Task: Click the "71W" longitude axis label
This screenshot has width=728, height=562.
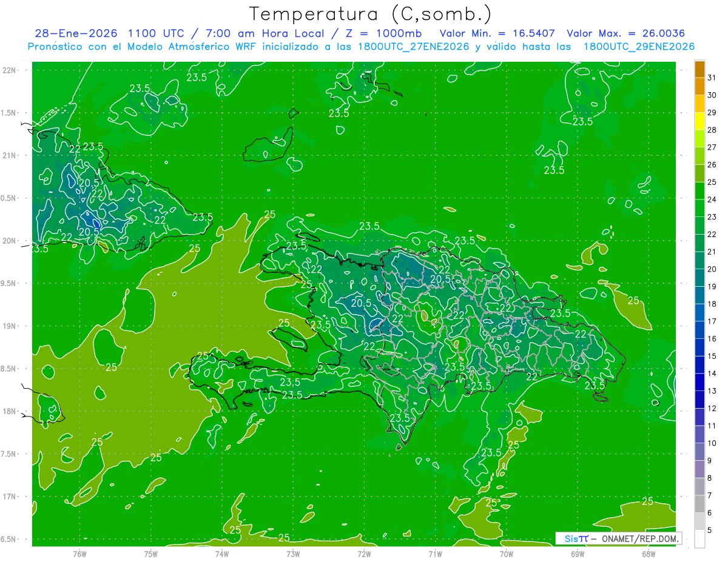Action: [x=435, y=554]
